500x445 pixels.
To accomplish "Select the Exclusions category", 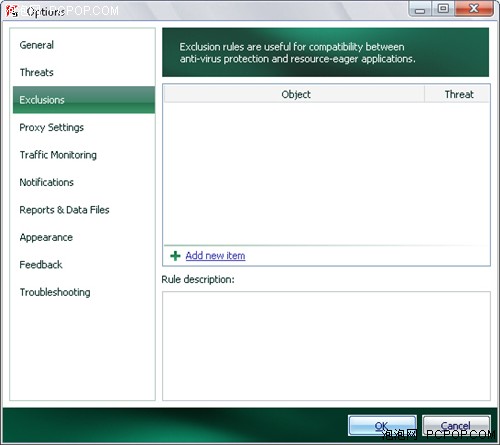I will (84, 100).
